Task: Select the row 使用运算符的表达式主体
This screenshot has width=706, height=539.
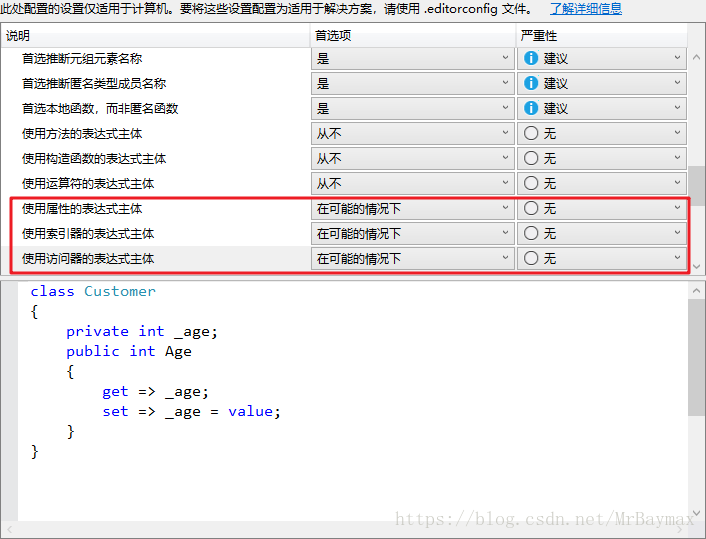Action: point(88,184)
